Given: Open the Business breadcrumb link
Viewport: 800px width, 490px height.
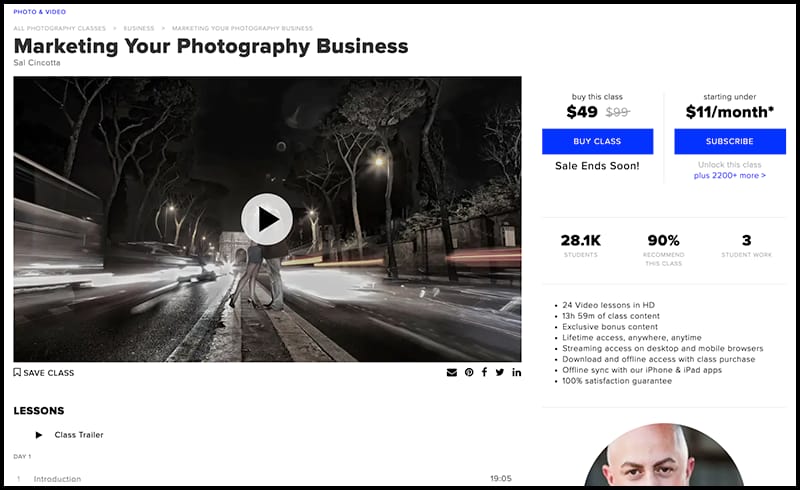Looking at the screenshot, I should tap(139, 29).
